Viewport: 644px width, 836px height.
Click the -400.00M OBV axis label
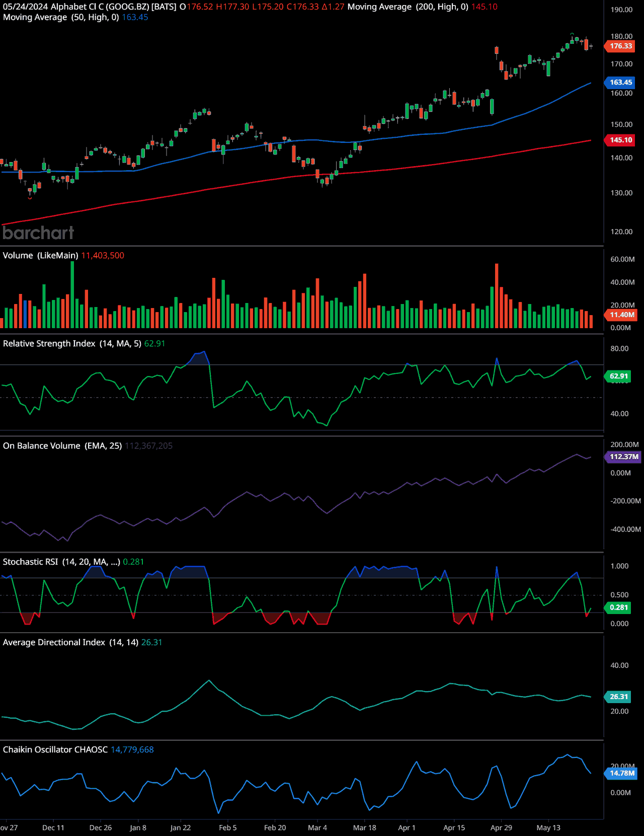point(625,529)
